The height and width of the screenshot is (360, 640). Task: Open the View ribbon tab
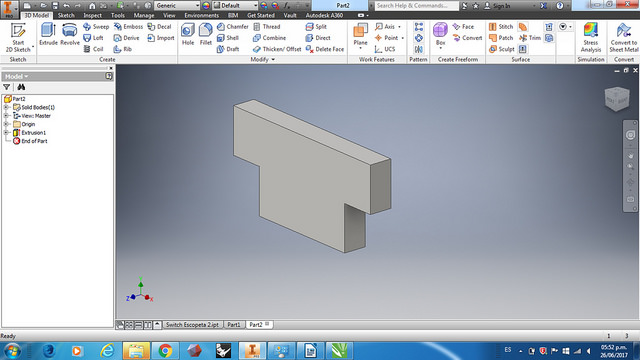coord(169,16)
